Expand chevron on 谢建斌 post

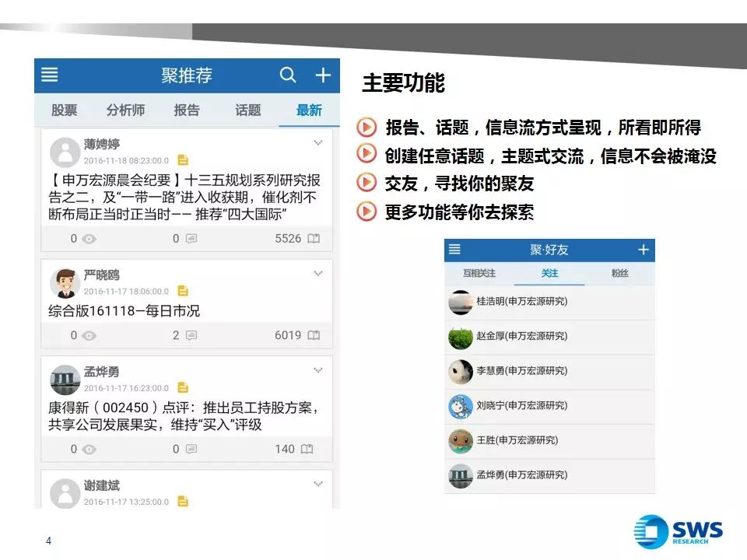318,484
